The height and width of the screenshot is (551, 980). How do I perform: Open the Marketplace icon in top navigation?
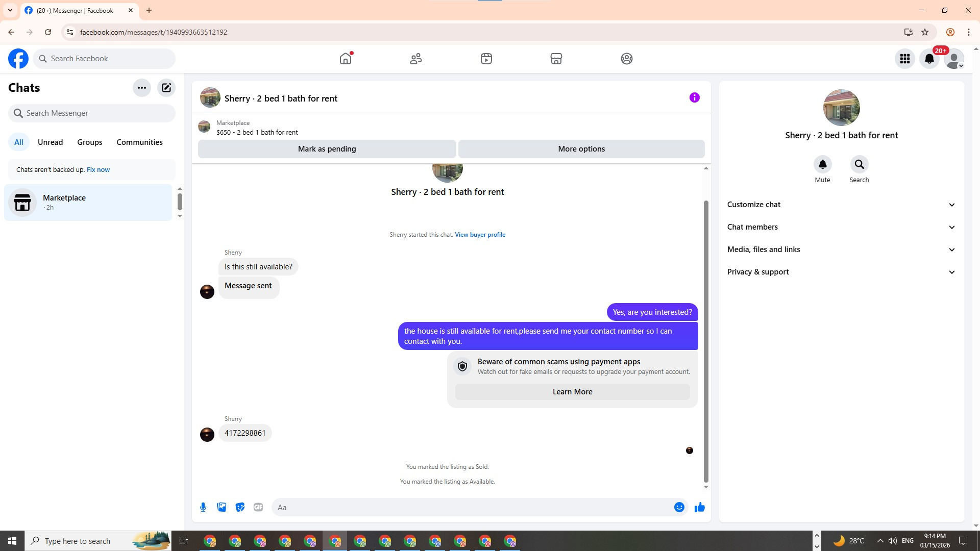pyautogui.click(x=556, y=59)
